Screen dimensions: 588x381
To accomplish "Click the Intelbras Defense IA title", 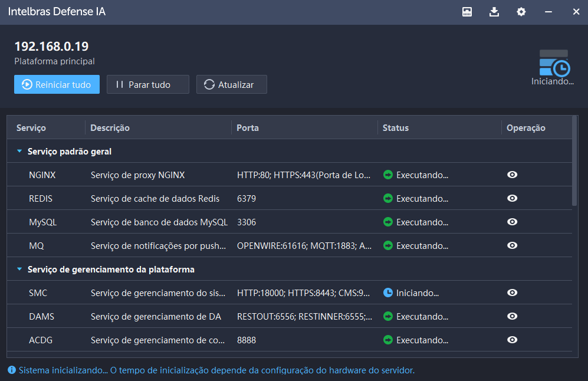I will (57, 12).
